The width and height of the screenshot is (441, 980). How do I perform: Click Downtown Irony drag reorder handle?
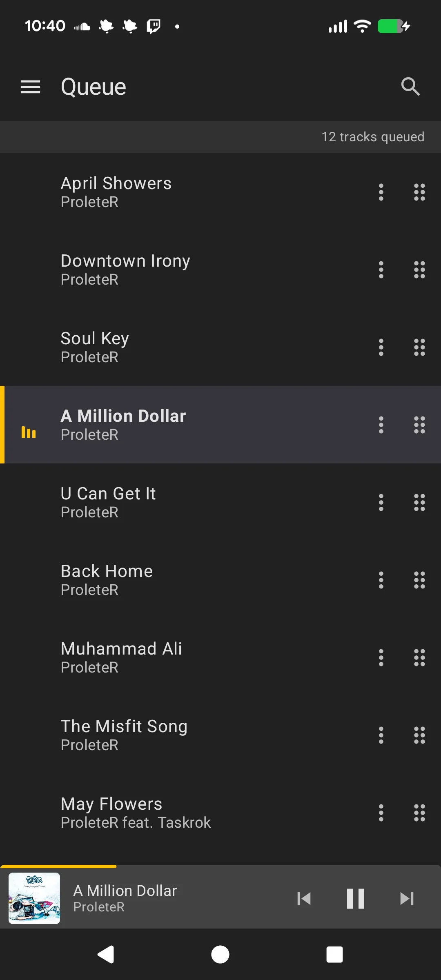coord(419,269)
